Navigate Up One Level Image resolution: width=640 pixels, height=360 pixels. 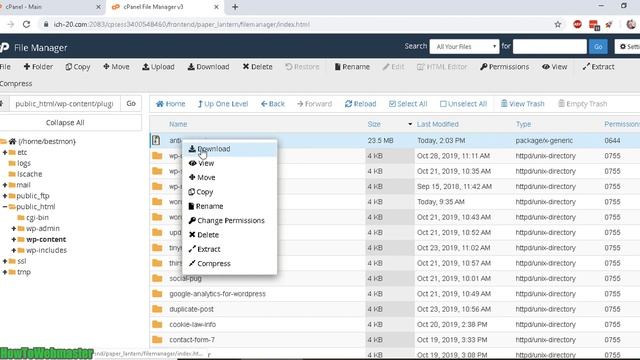pos(223,104)
